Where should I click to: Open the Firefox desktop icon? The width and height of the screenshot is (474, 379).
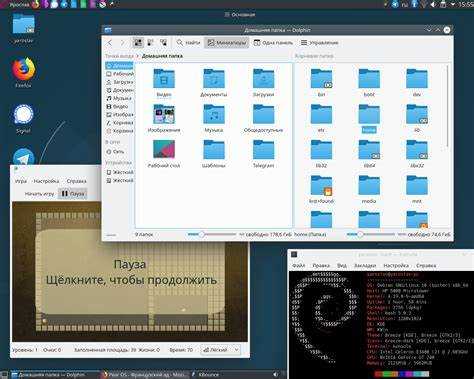[23, 72]
